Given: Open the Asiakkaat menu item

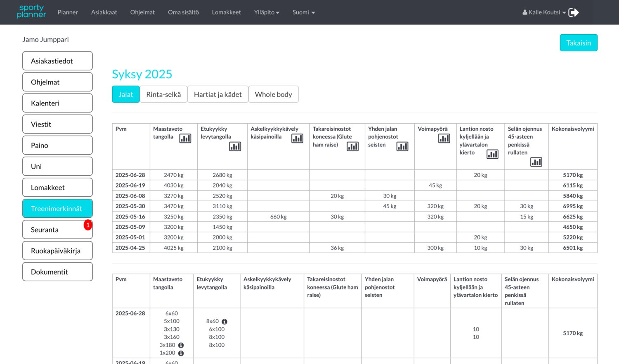Looking at the screenshot, I should coord(104,12).
